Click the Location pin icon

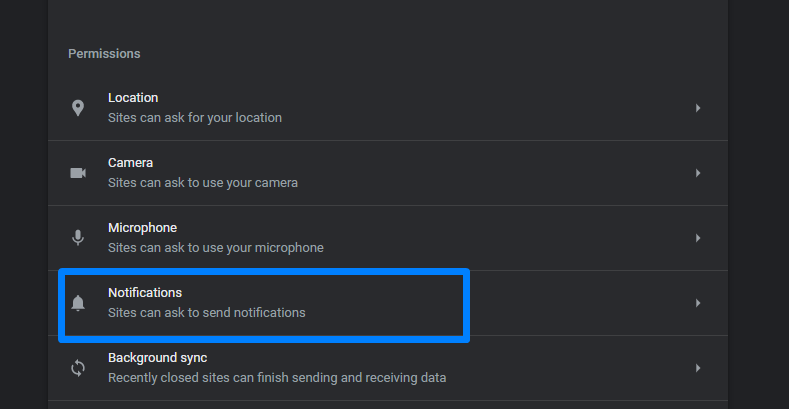point(78,108)
